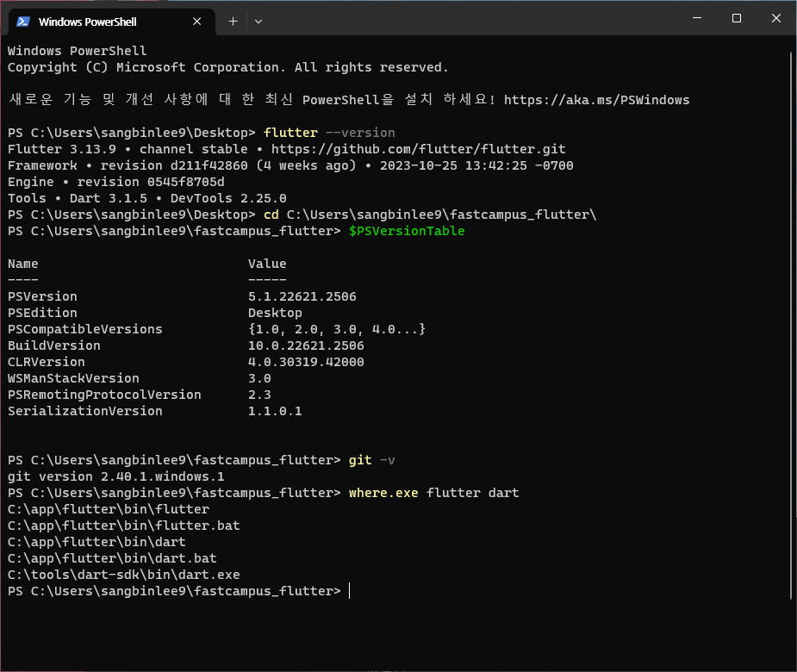Image resolution: width=797 pixels, height=672 pixels.
Task: Click the 'C:\app\flutter\bin\dart.bat' path line
Action: pos(112,558)
